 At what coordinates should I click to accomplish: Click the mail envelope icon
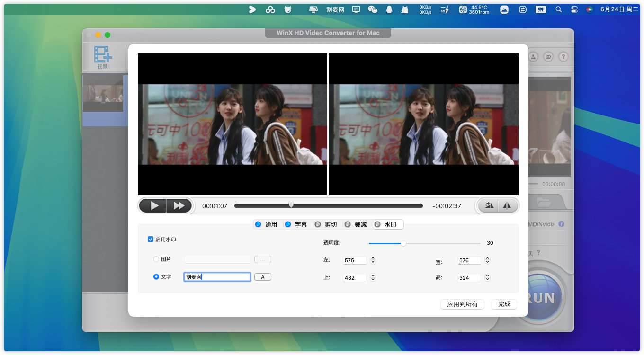[548, 57]
